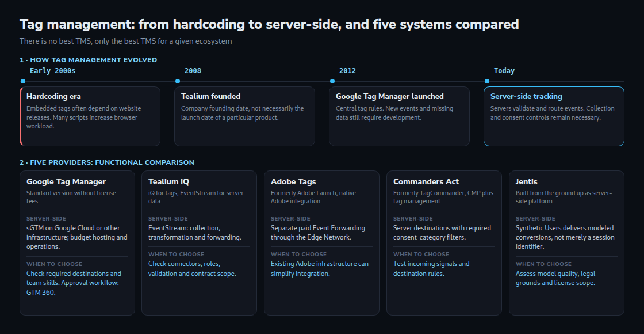644x334 pixels.
Task: Click the 'Jentis' provider title
Action: tap(527, 181)
